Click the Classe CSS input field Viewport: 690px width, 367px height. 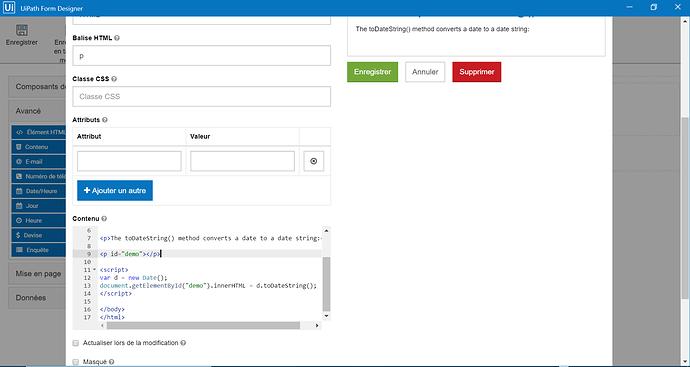point(202,96)
